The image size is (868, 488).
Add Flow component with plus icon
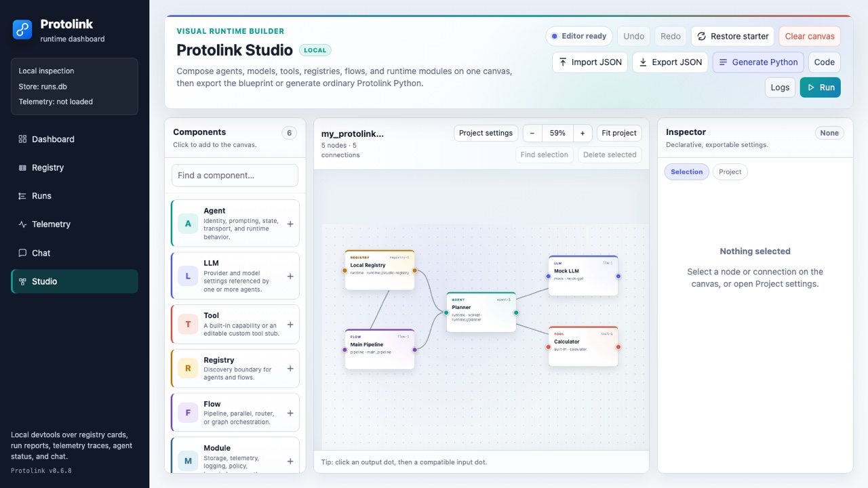(x=290, y=413)
